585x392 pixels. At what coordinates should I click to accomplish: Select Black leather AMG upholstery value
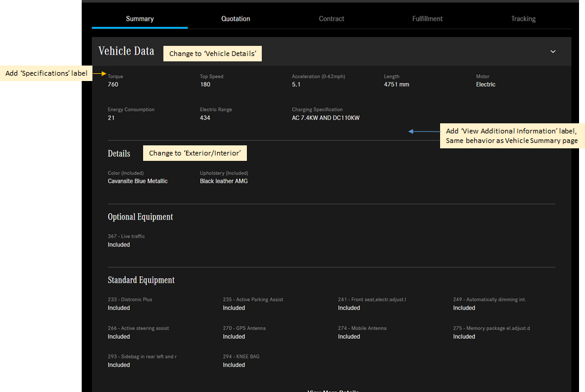[224, 181]
